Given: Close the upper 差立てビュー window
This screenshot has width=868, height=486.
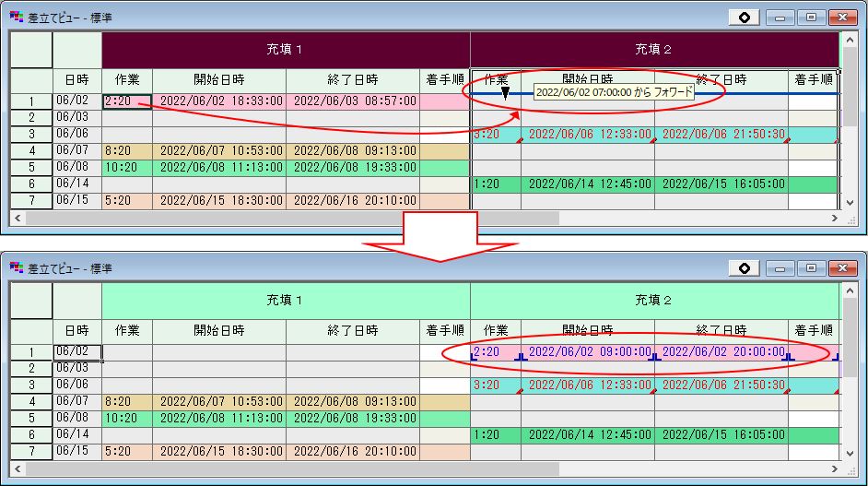Looking at the screenshot, I should click(842, 18).
